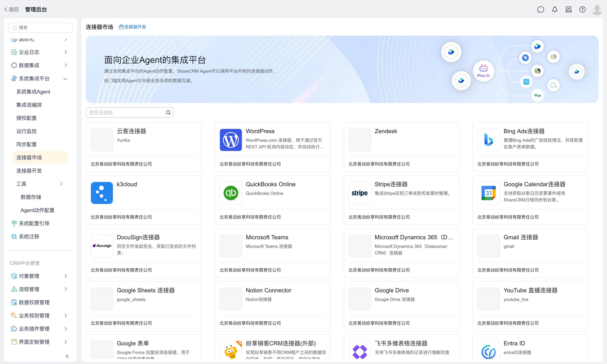
Task: Click the Bing Ads logo icon
Action: 488,140
